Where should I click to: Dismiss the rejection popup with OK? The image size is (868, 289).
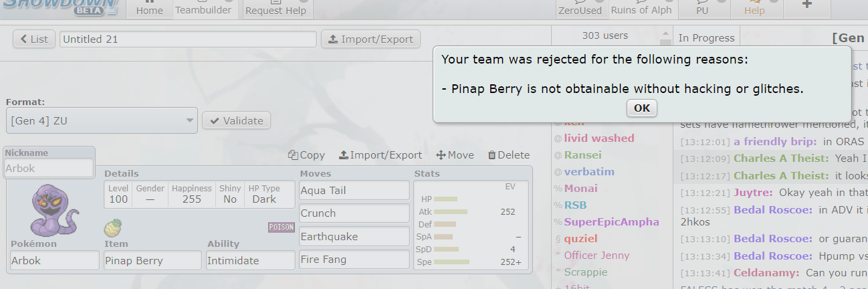pos(642,108)
